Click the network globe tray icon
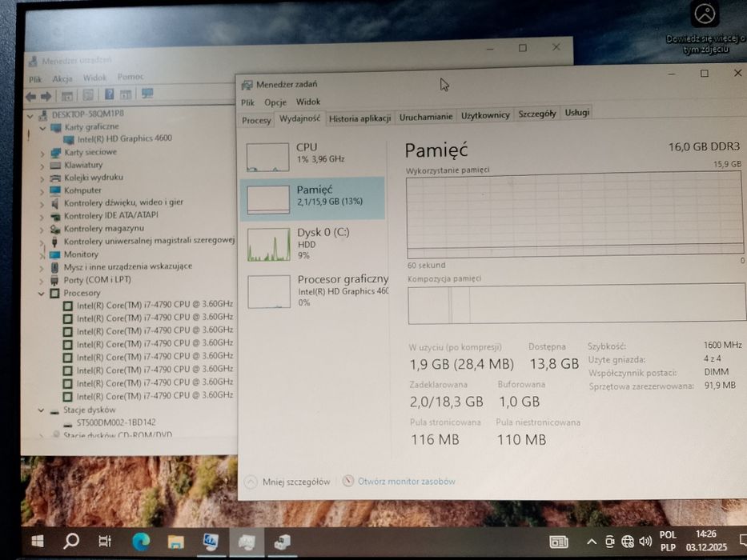 point(628,542)
